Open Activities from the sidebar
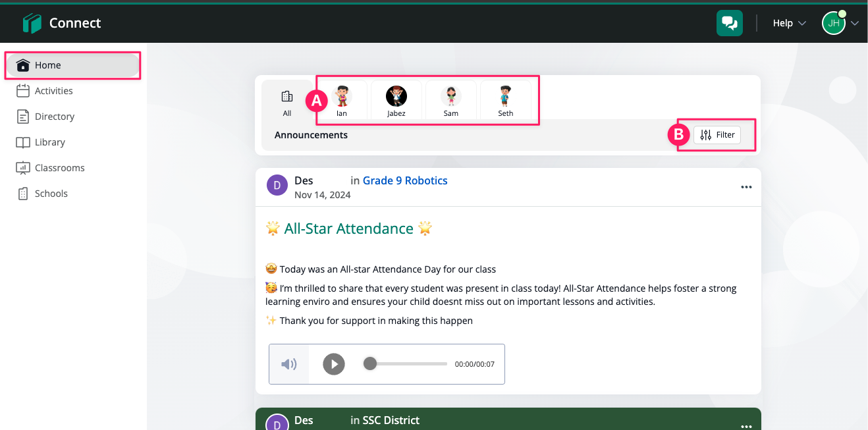Screen dimensions: 868x430 [53, 91]
